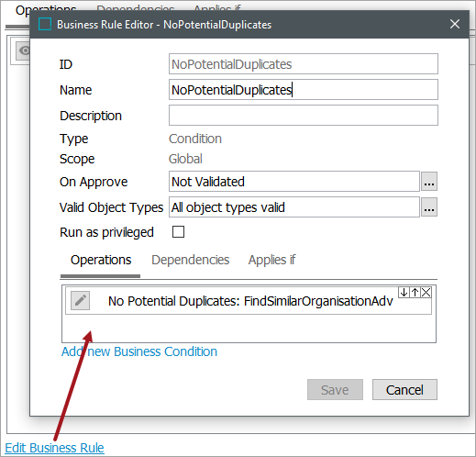Move the operation down with the down arrow

point(404,293)
